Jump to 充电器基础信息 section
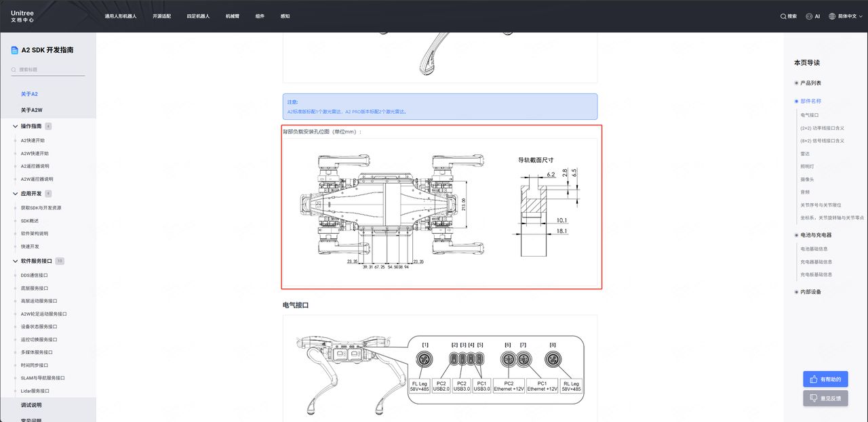The width and height of the screenshot is (868, 422). 816,261
